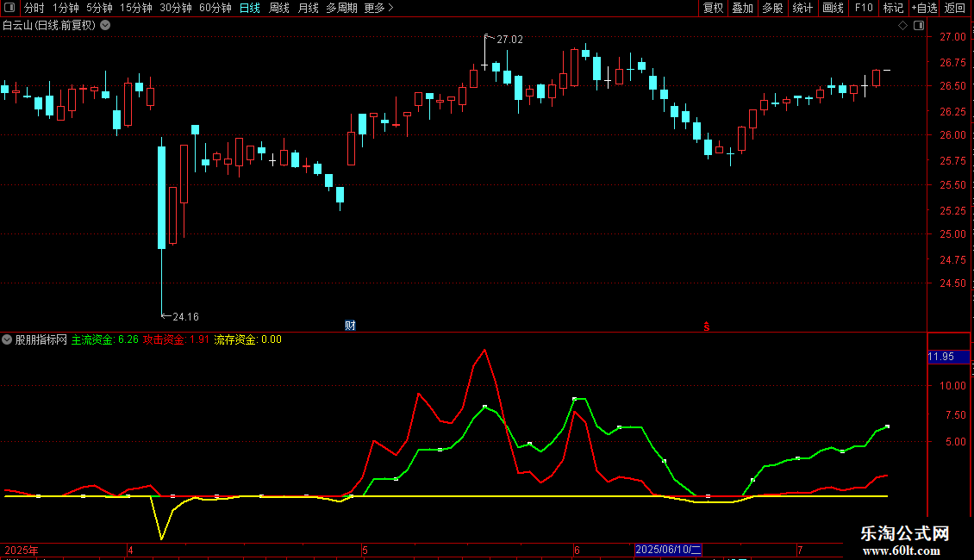Click the 财 financial marker on the chart
Viewport: 974px width, 560px height.
(350, 326)
